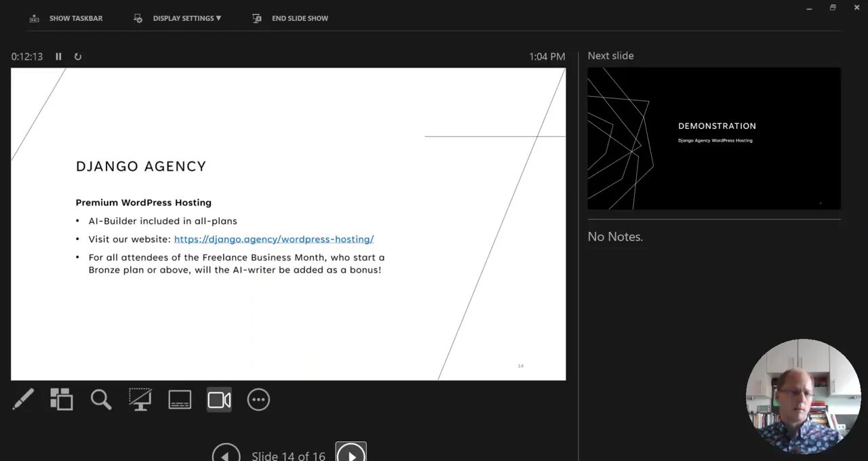Open the django.agency wordpress-hosting link
868x461 pixels.
coord(274,239)
